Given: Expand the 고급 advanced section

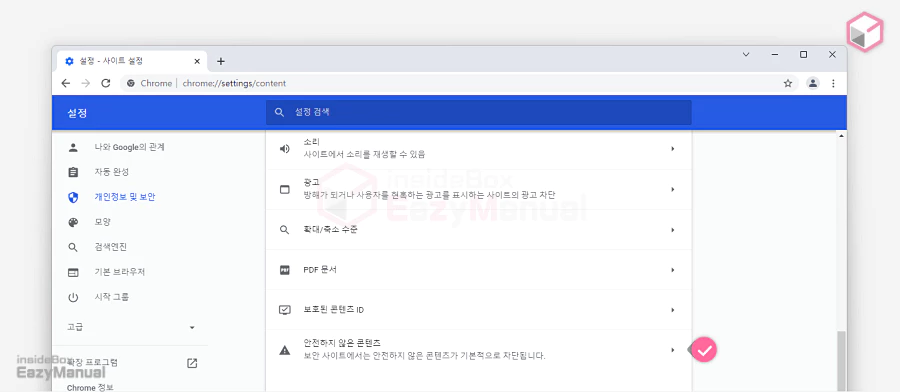Looking at the screenshot, I should coord(131,327).
